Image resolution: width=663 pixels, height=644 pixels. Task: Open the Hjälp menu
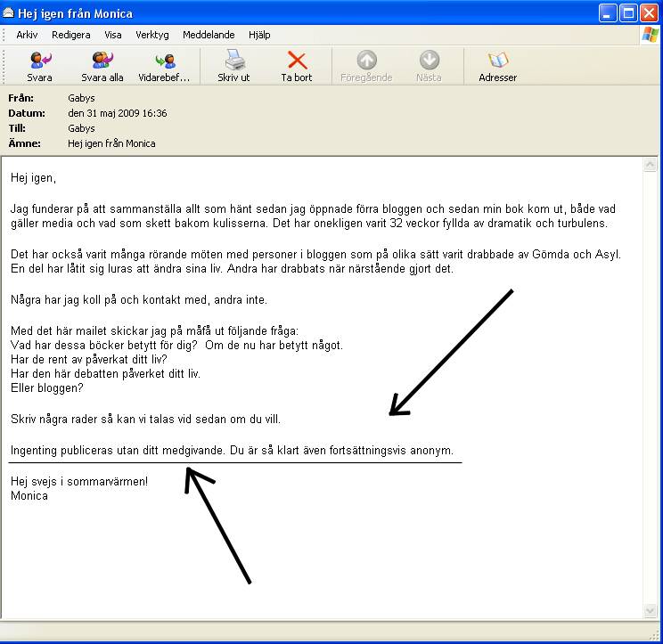(x=259, y=35)
